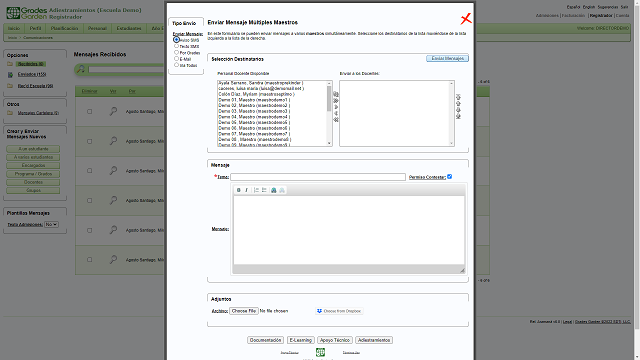Image resolution: width=640 pixels, height=360 pixels.
Task: Click the Tipo Envío tab
Action: 184,23
